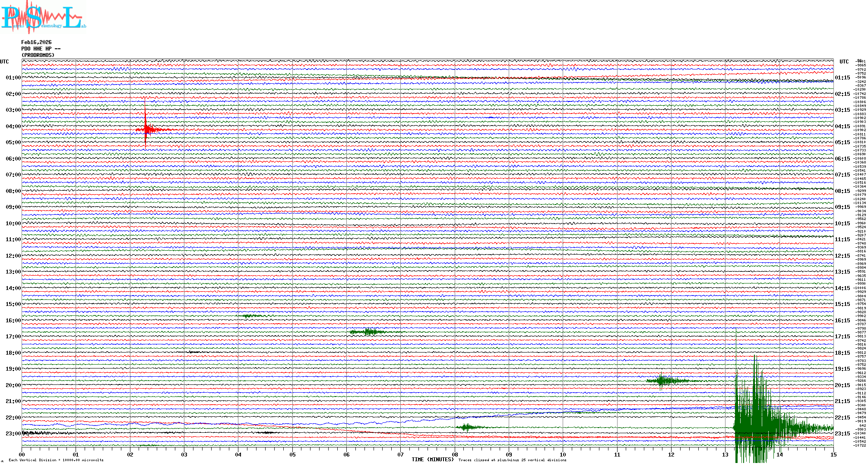Click the 12:00 hour label on left axis
This screenshot has width=868, height=466.
click(x=13, y=256)
